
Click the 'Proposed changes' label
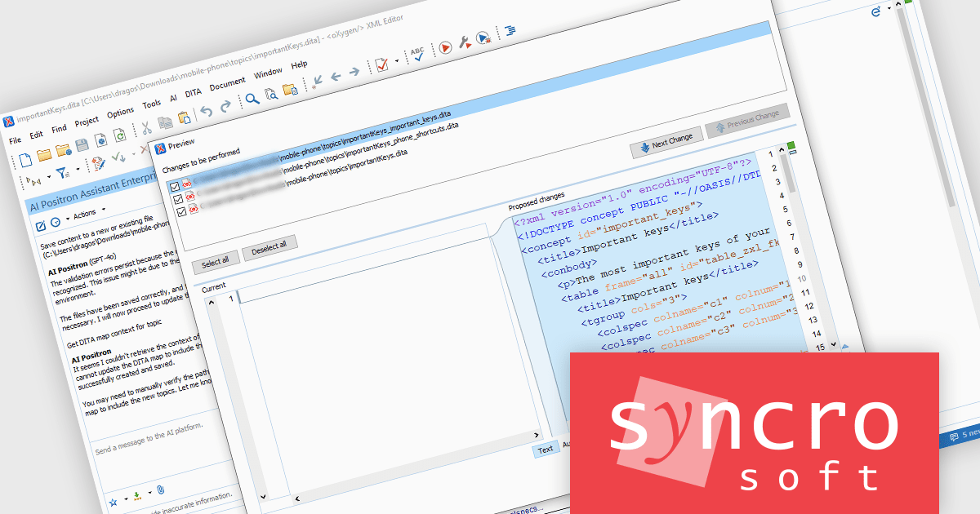[x=537, y=201]
